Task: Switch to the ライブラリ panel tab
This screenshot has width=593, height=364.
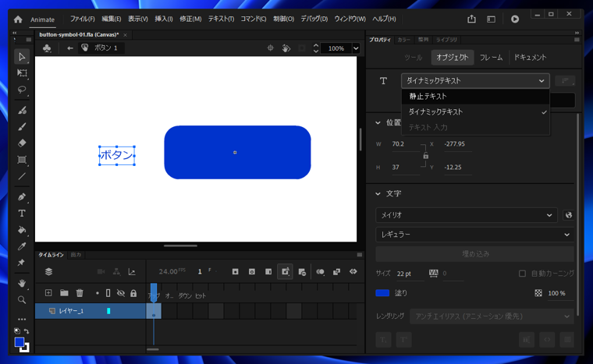Action: (446, 40)
